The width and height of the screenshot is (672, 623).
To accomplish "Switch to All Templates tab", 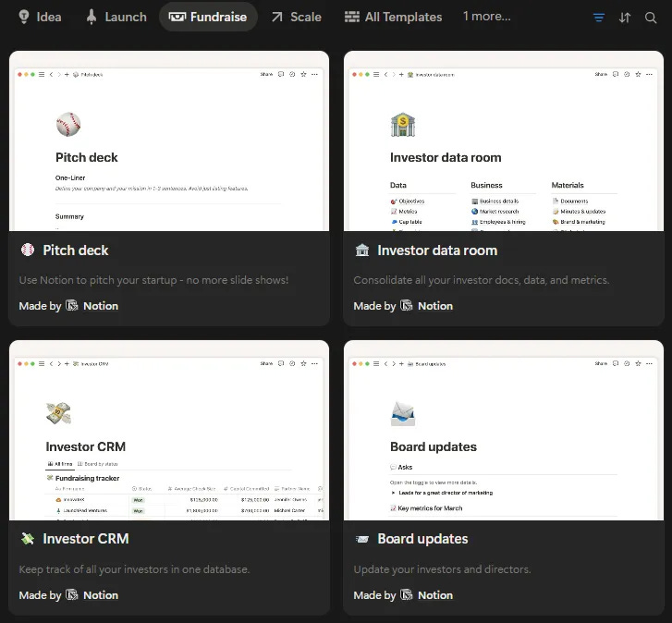I will (x=393, y=17).
